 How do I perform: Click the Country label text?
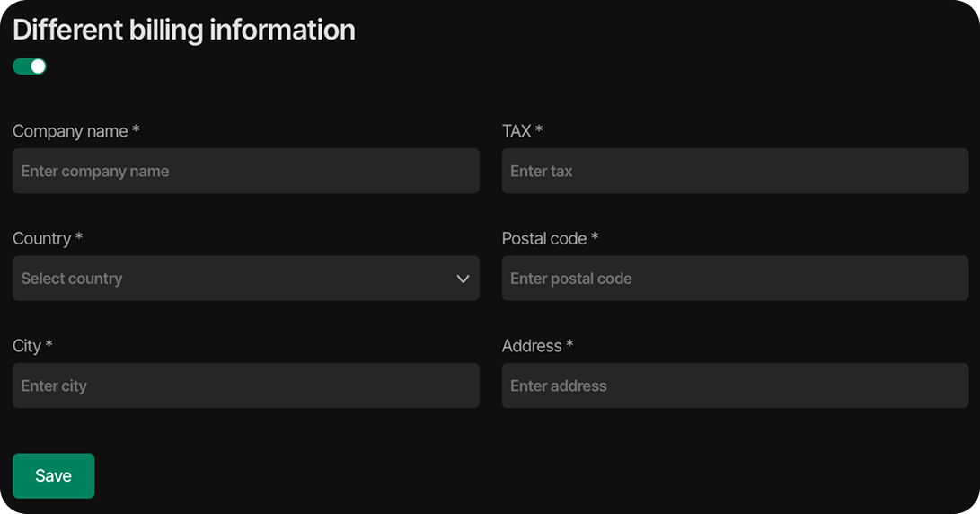point(41,239)
